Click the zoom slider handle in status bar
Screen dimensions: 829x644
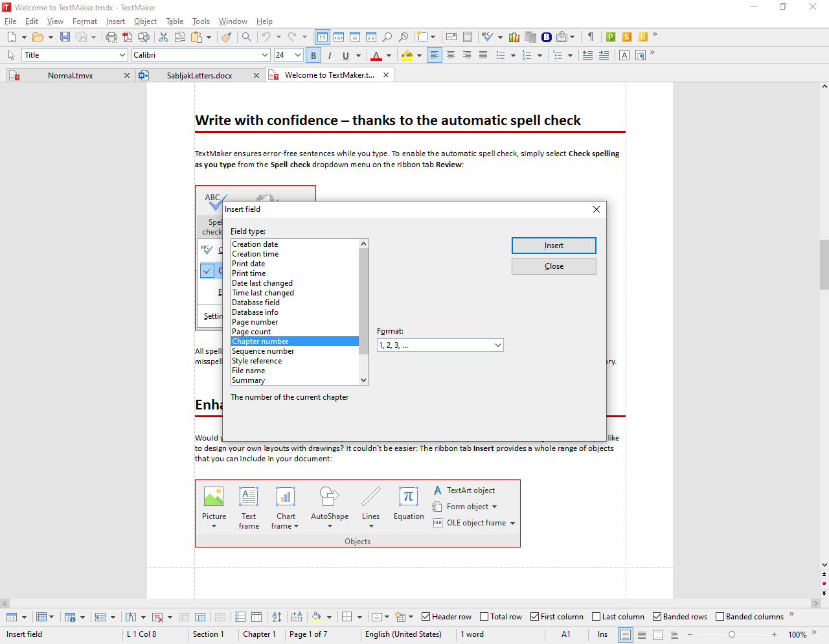pos(732,634)
